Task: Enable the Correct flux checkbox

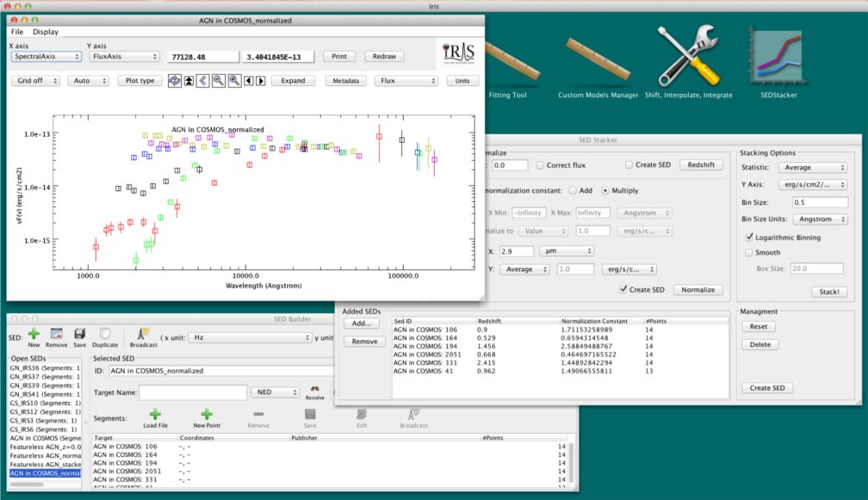Action: pos(540,165)
